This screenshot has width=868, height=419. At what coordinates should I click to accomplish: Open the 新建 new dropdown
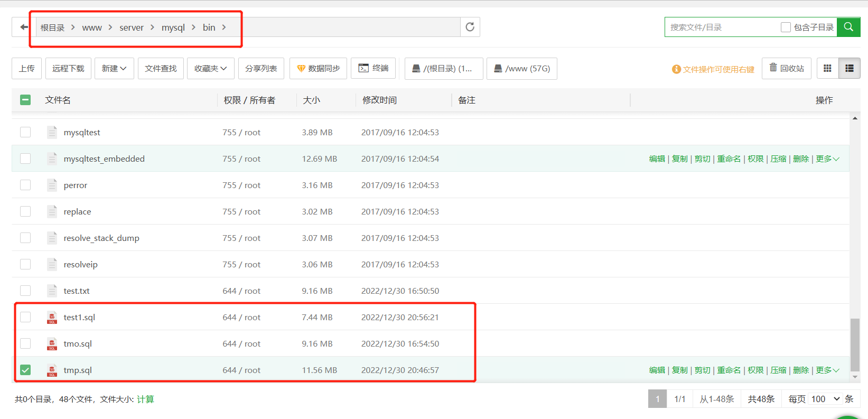click(114, 69)
